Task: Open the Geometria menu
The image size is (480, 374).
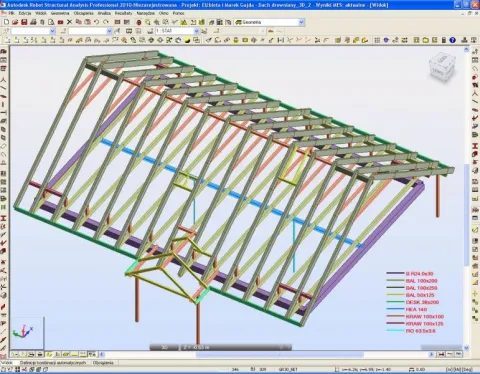Action: (60, 13)
